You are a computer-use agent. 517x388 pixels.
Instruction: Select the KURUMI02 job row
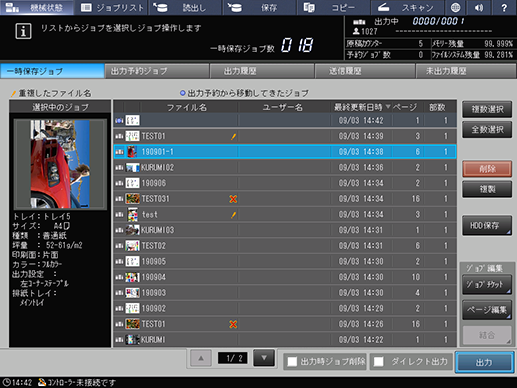pos(285,167)
